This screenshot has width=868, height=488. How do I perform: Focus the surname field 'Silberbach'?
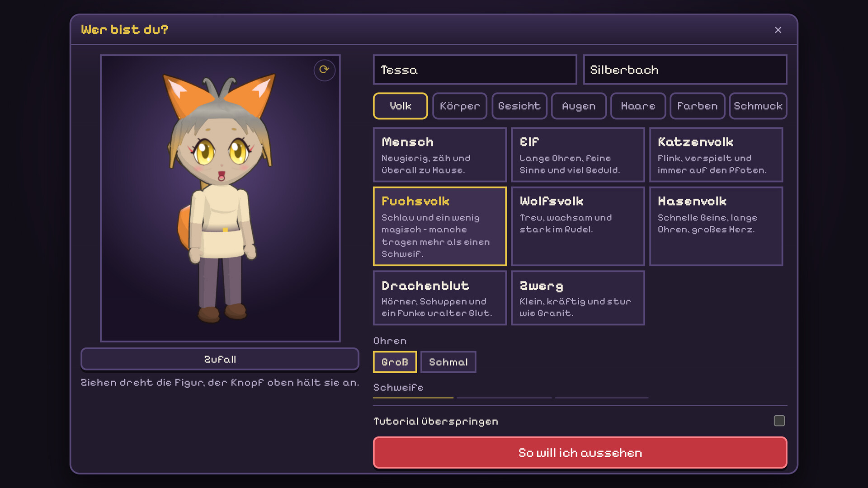pyautogui.click(x=685, y=70)
